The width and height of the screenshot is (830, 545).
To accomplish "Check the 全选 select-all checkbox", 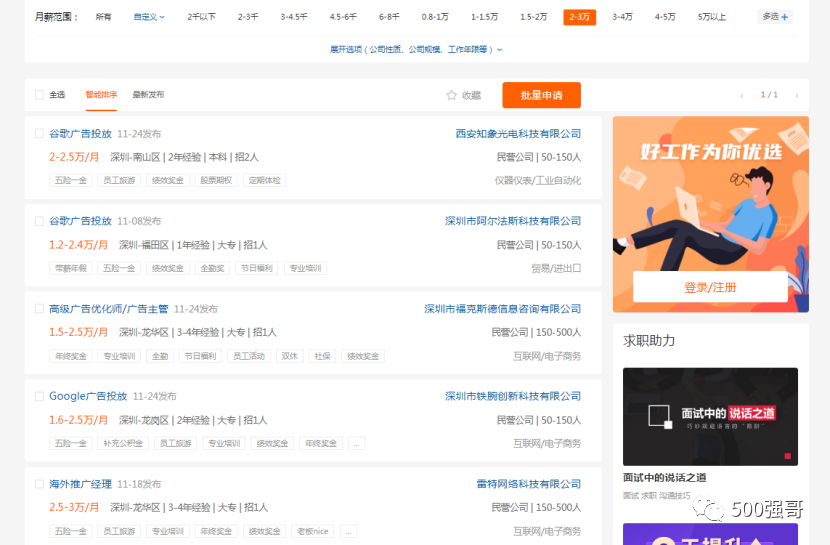I will (x=39, y=95).
